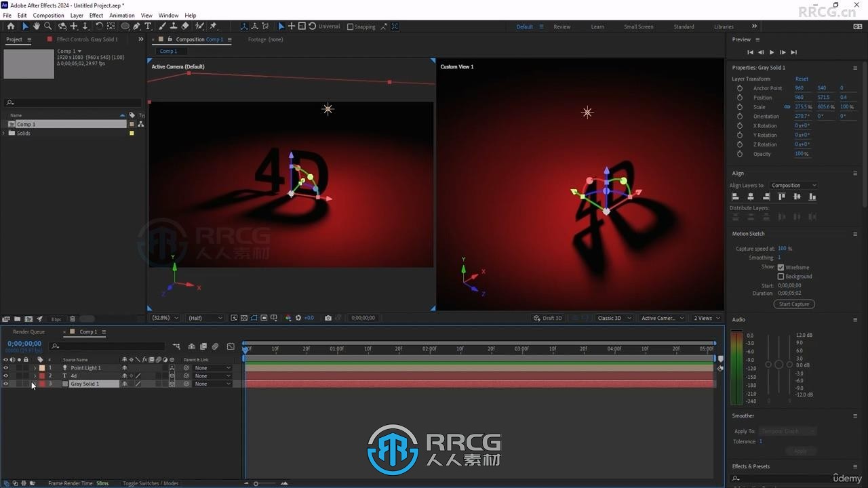Hide the Point Light 1 layer
Screen dimensions: 868x488
5,368
